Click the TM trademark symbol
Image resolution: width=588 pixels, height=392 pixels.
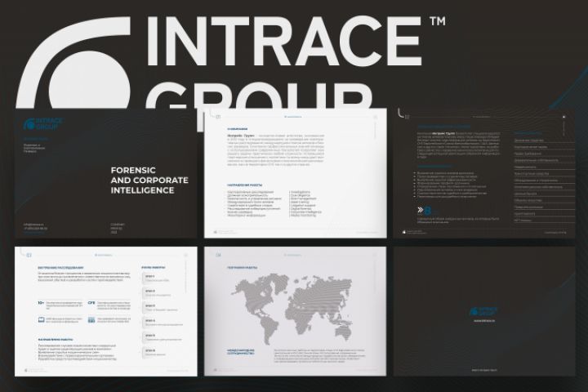(437, 21)
